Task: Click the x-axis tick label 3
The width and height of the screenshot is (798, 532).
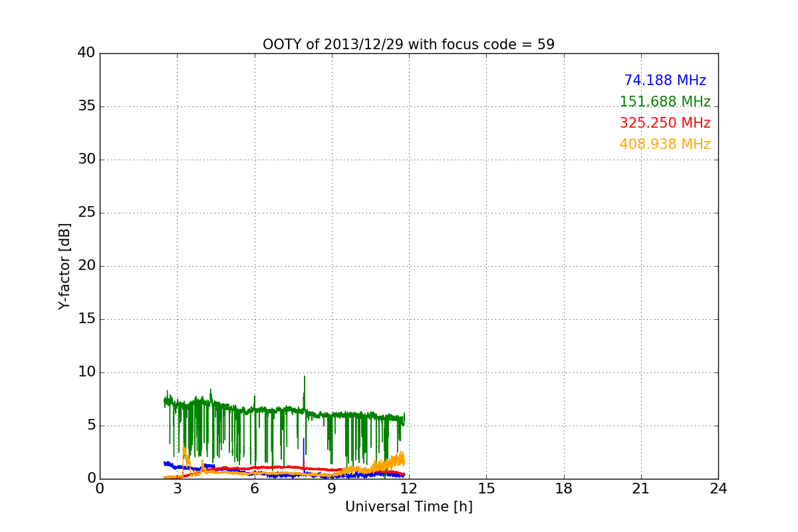Action: (x=177, y=489)
